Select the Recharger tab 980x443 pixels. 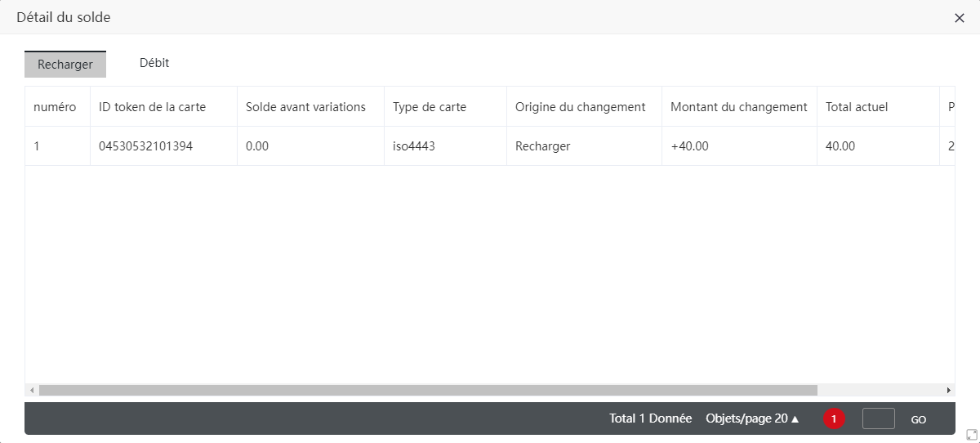click(x=65, y=65)
